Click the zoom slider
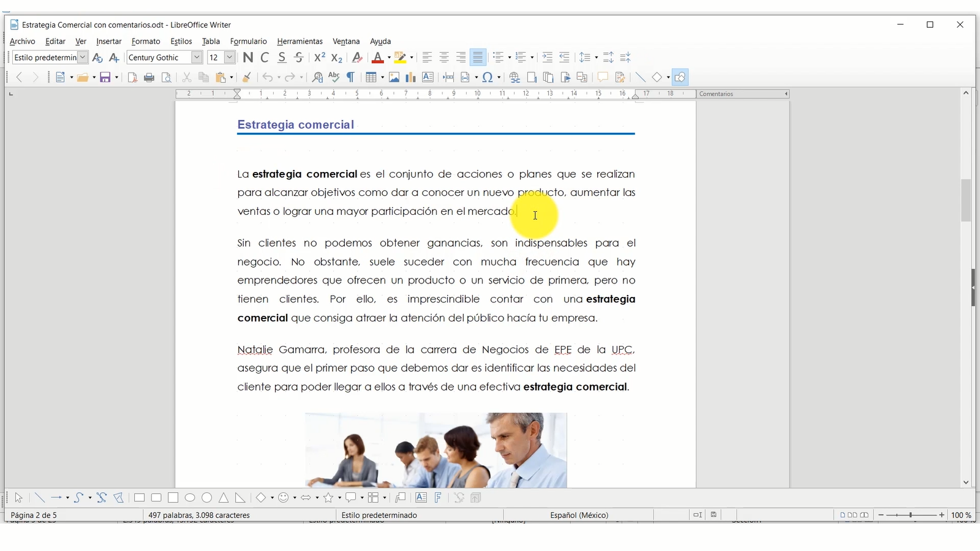Screen dimensions: 980x551 coord(911,515)
